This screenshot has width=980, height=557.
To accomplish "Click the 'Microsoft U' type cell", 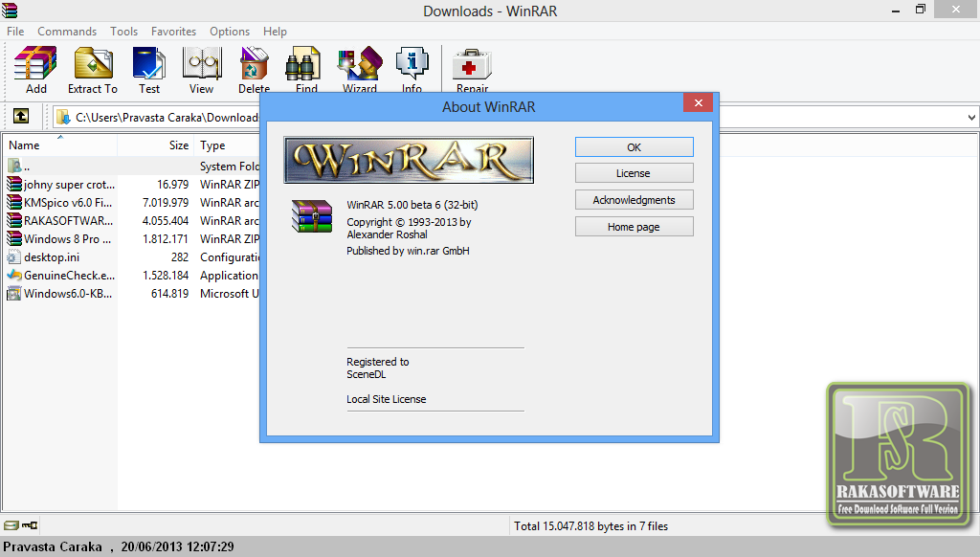I will click(230, 293).
